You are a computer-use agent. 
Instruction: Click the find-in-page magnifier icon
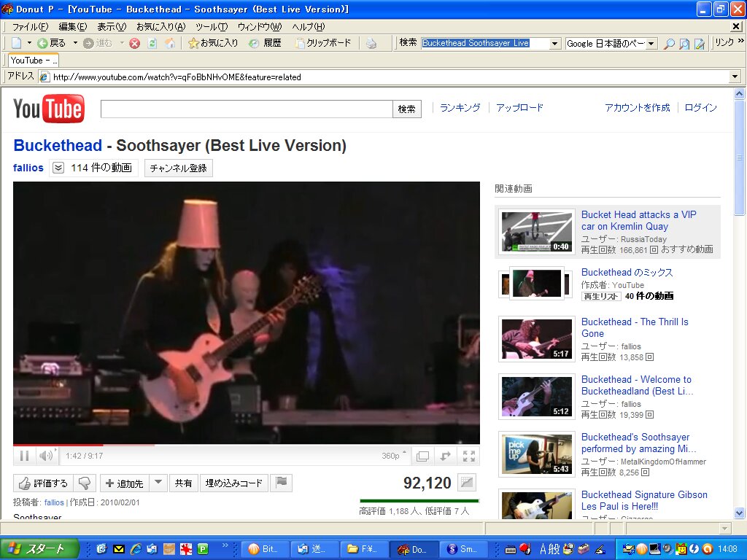pos(684,44)
